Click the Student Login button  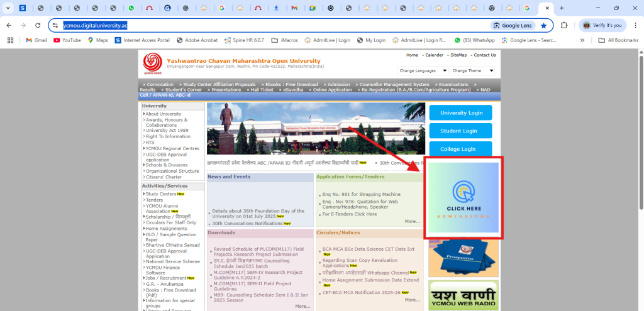coord(460,131)
